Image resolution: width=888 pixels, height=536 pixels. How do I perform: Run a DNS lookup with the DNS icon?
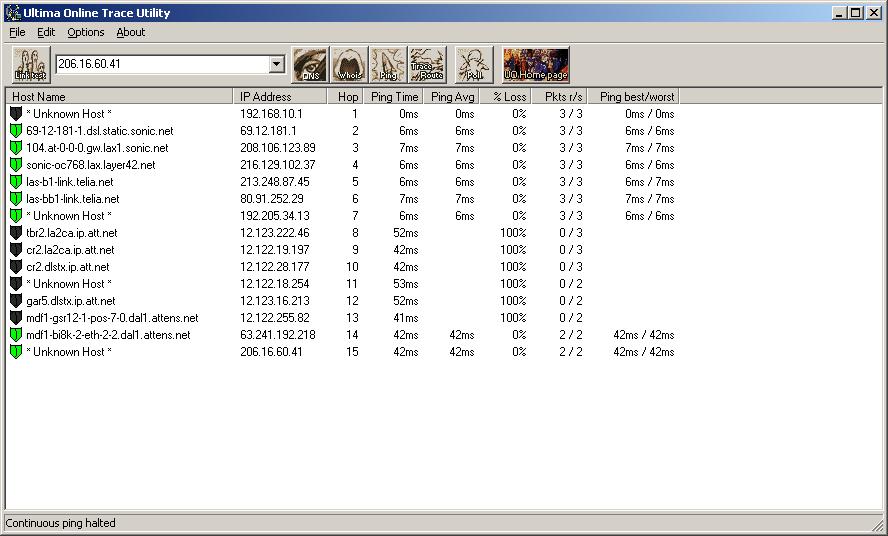click(310, 65)
